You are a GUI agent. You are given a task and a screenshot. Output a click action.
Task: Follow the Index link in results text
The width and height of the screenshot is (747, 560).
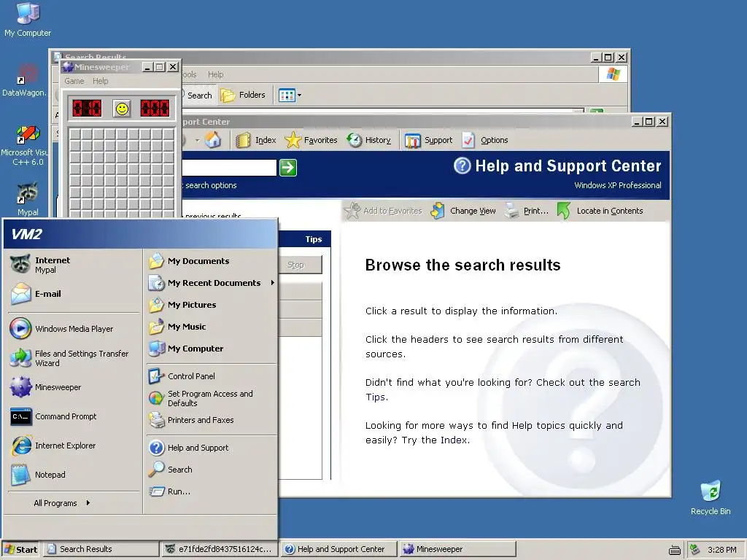click(x=454, y=440)
